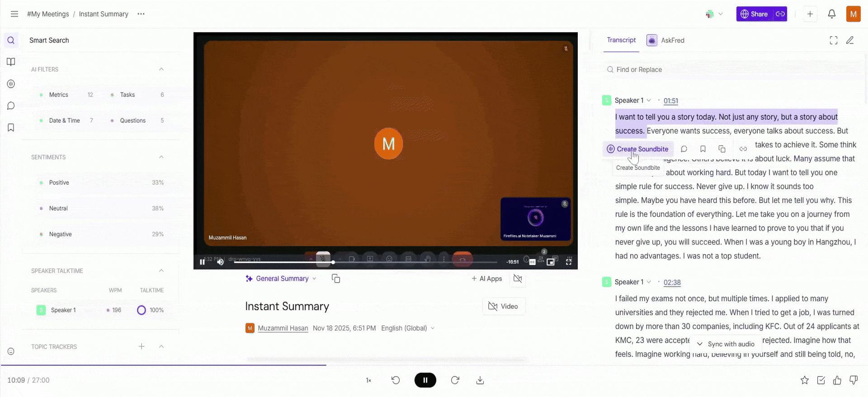Copy link to the selected transcript text
The image size is (868, 397).
pos(743,149)
